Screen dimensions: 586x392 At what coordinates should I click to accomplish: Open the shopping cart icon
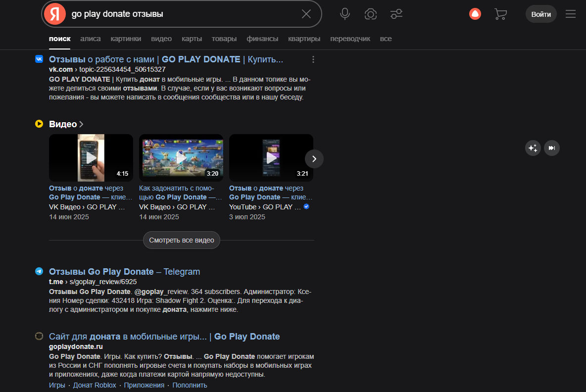click(x=500, y=14)
